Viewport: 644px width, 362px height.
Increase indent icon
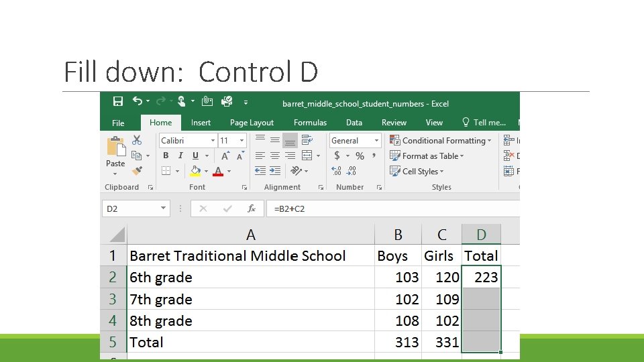[275, 171]
